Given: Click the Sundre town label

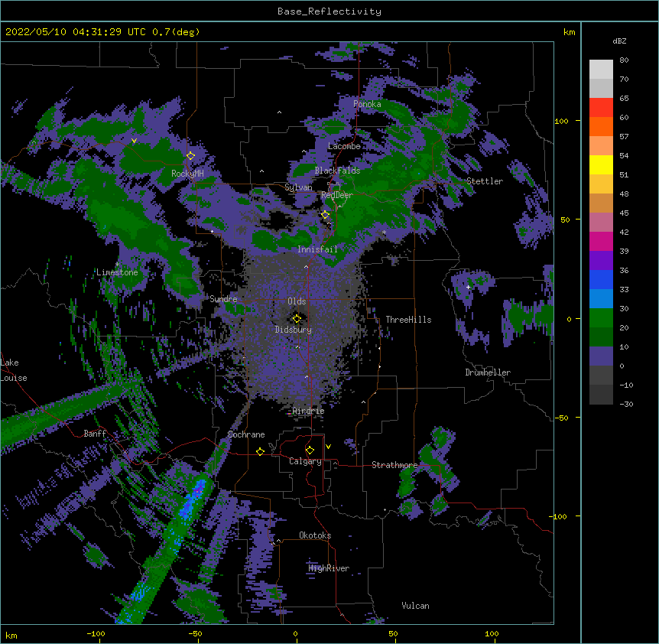Looking at the screenshot, I should 223,299.
